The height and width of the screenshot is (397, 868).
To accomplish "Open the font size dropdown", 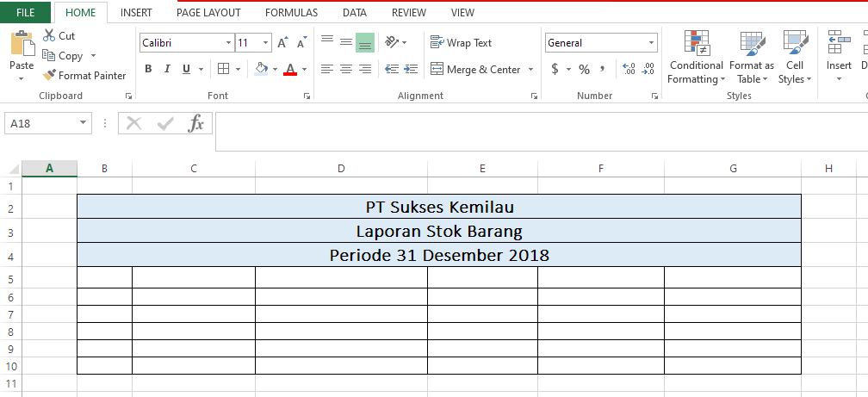I will point(266,43).
